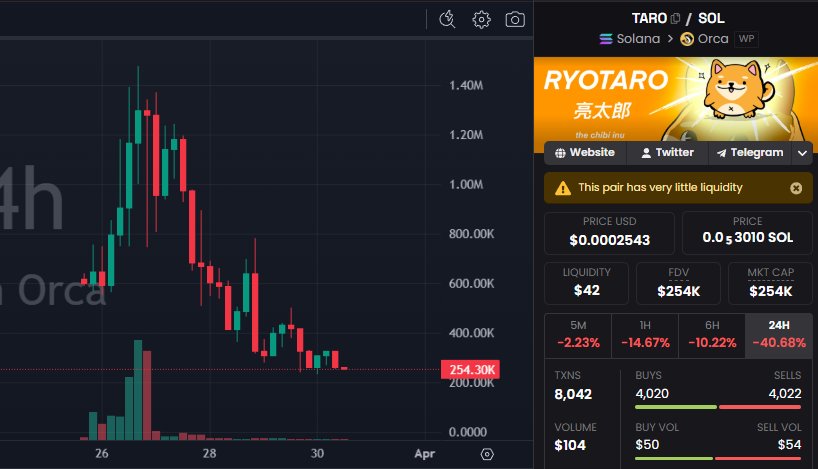This screenshot has height=469, width=818.
Task: Copy the TARO token address
Action: (676, 18)
